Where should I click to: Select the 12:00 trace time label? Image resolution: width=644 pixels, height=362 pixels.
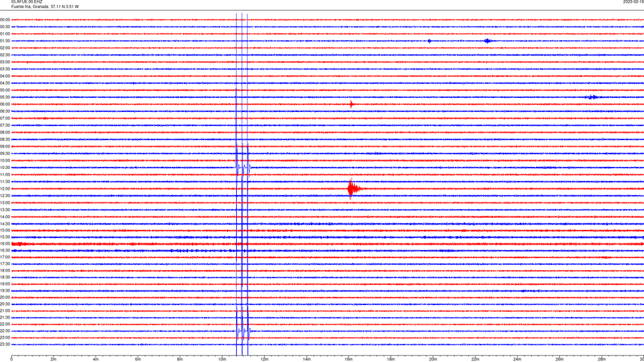coord(5,189)
